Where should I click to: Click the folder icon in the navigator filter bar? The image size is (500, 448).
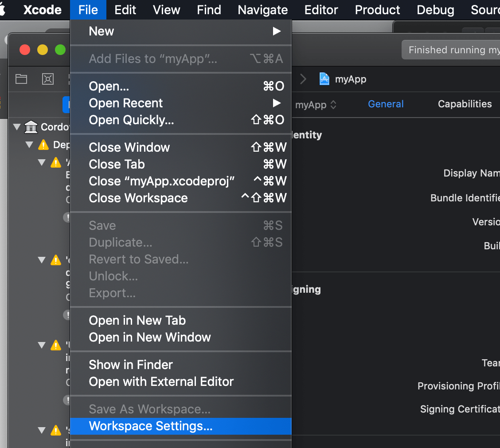point(21,79)
